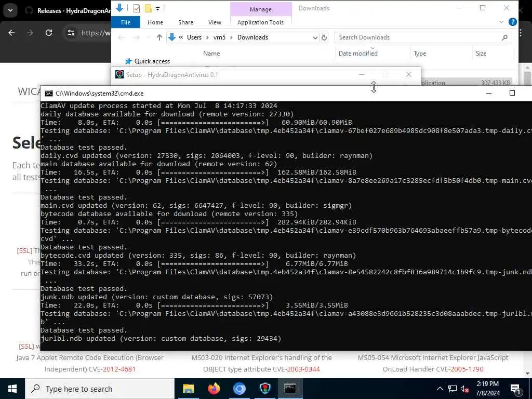Click the cmd.exe title bar icon
Image resolution: width=532 pixels, height=399 pixels.
[x=49, y=94]
